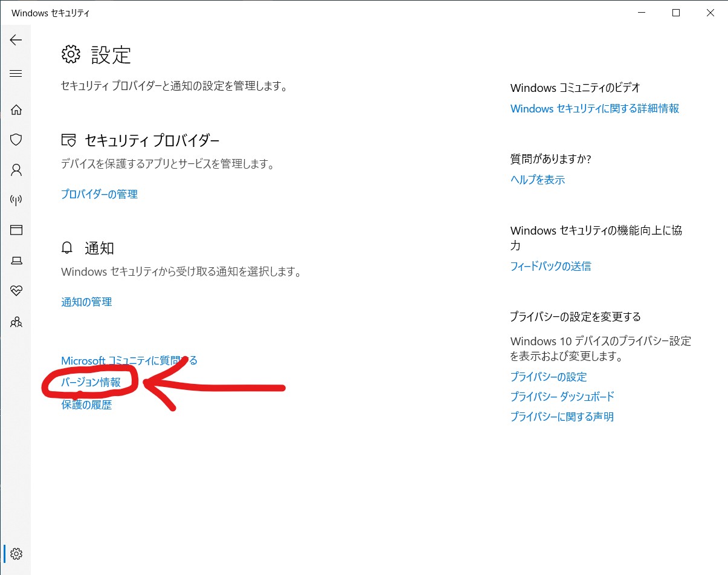Open Device security laptop icon
This screenshot has height=575, width=728.
(x=16, y=261)
